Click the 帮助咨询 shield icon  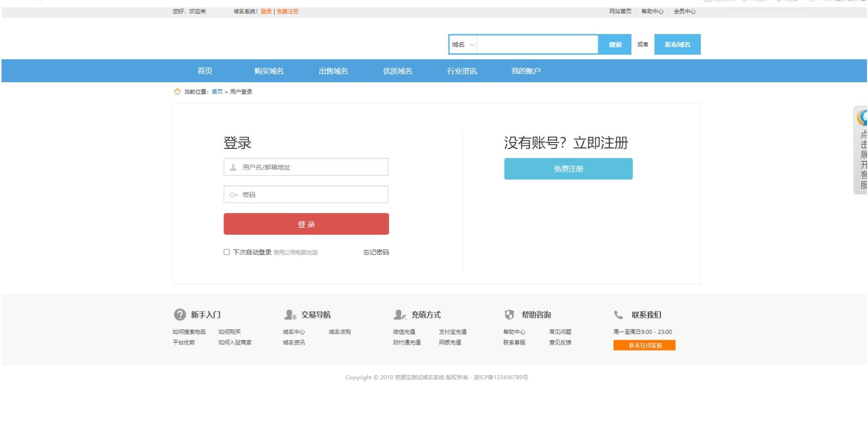pyautogui.click(x=509, y=315)
